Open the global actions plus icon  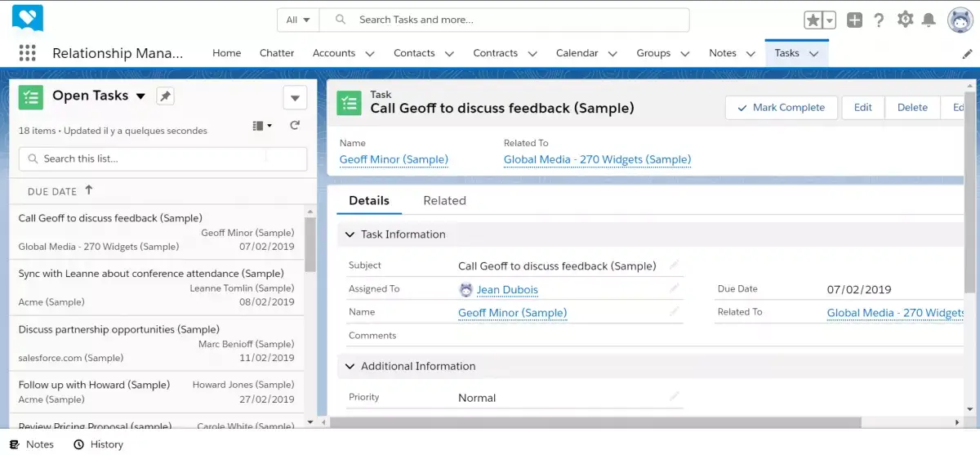(x=854, y=20)
